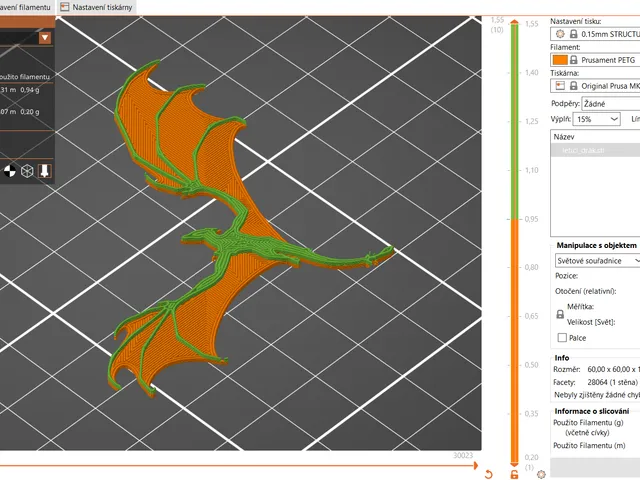Click the orange Prusament PETG color swatch
The height and width of the screenshot is (480, 640).
tap(560, 60)
